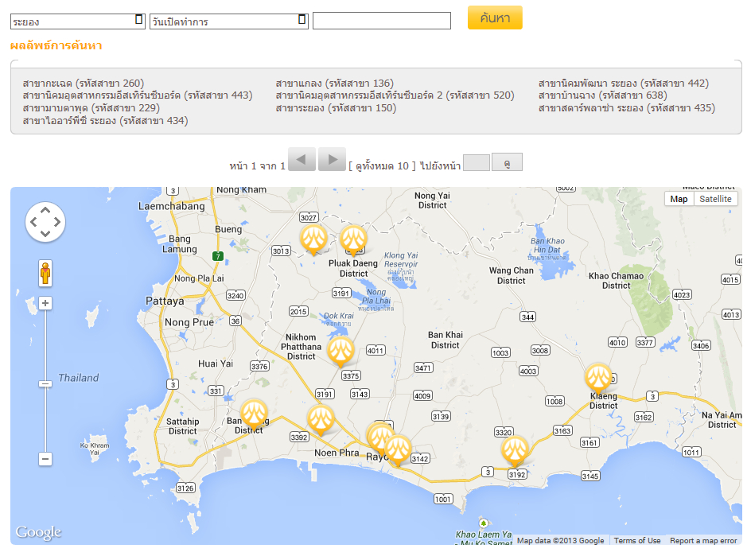
Task: Click the Street View pegman icon
Action: point(45,273)
